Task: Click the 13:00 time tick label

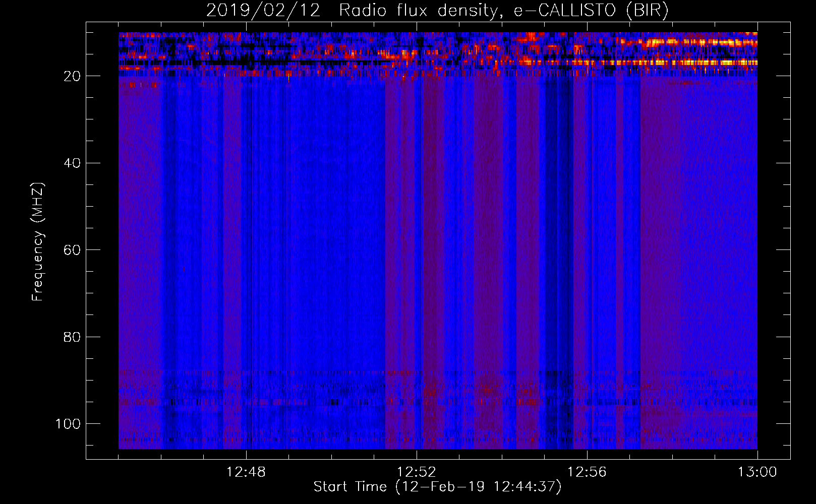Action: coord(757,472)
